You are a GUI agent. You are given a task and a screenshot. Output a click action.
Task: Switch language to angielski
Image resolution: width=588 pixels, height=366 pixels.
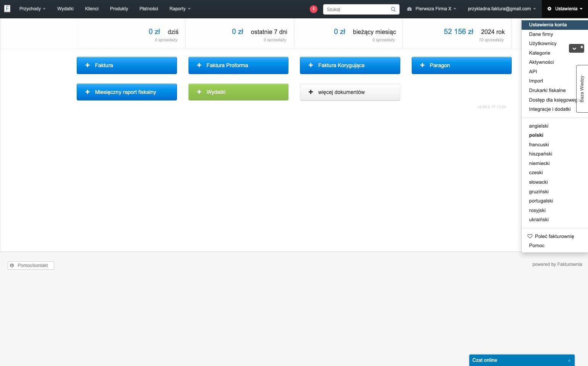554,126
